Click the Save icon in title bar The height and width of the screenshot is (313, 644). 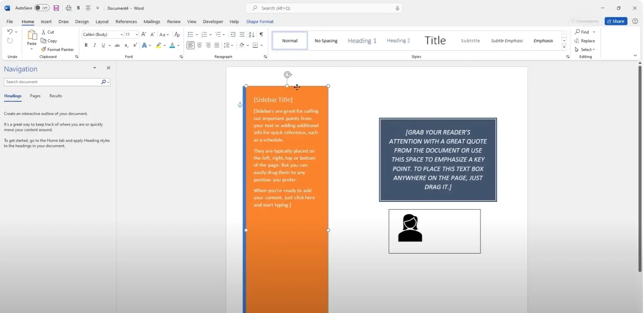[56, 8]
